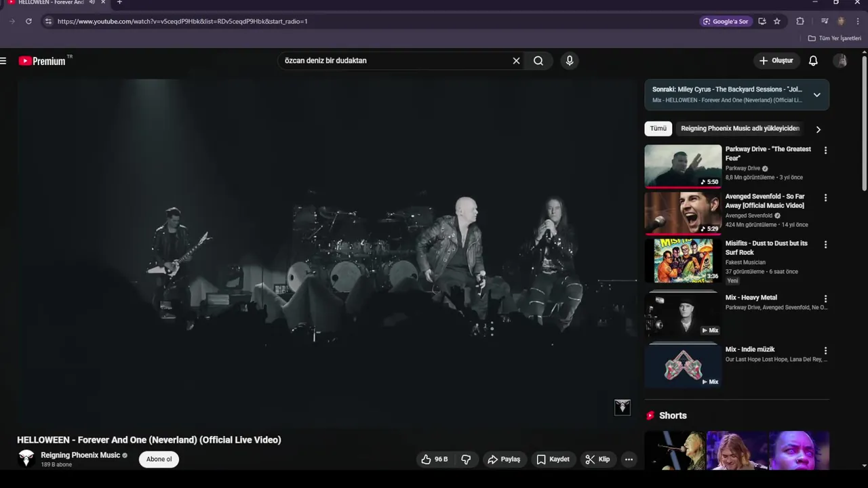Select the Tümü filter chip
Image resolution: width=868 pixels, height=488 pixels.
tap(658, 129)
